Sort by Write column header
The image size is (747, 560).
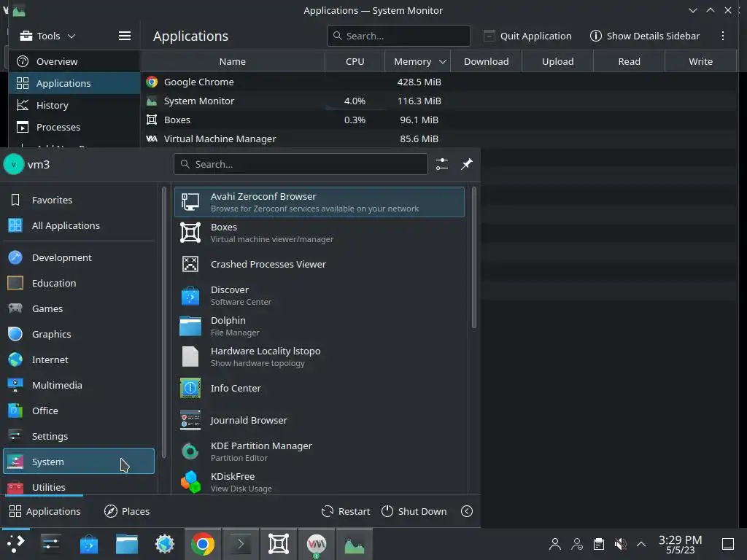tap(701, 61)
